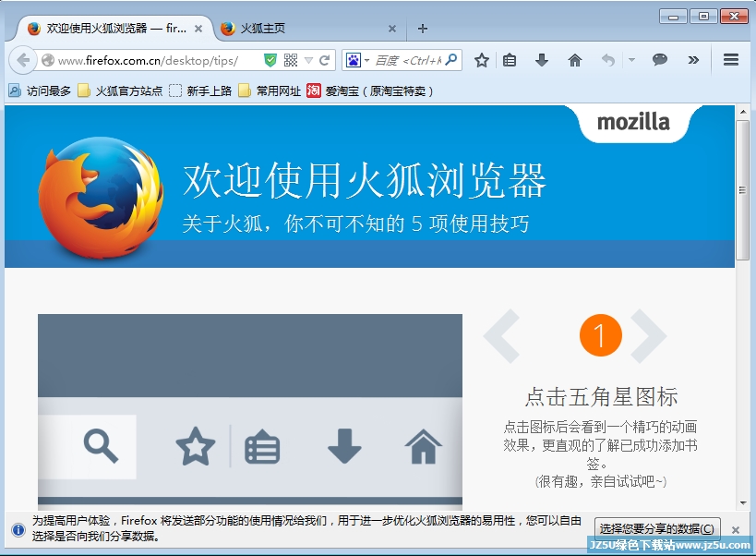Click the mozilla tab logo on page
756x556 pixels.
[x=633, y=123]
